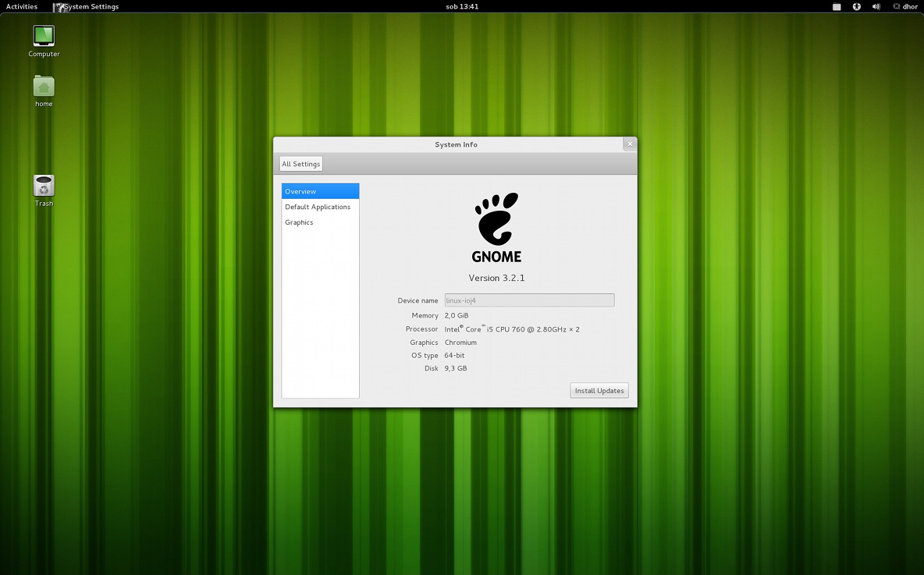The height and width of the screenshot is (575, 924).
Task: Click the Processor label
Action: point(422,328)
